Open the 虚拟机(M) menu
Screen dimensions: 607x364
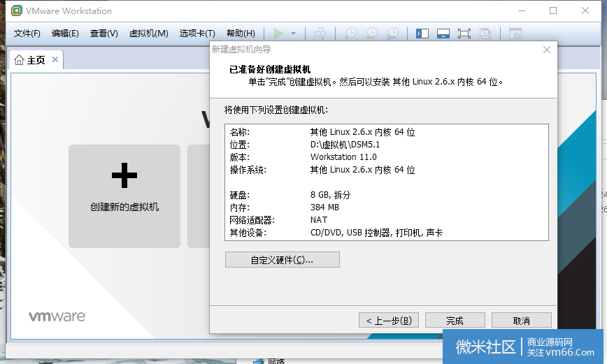(149, 34)
